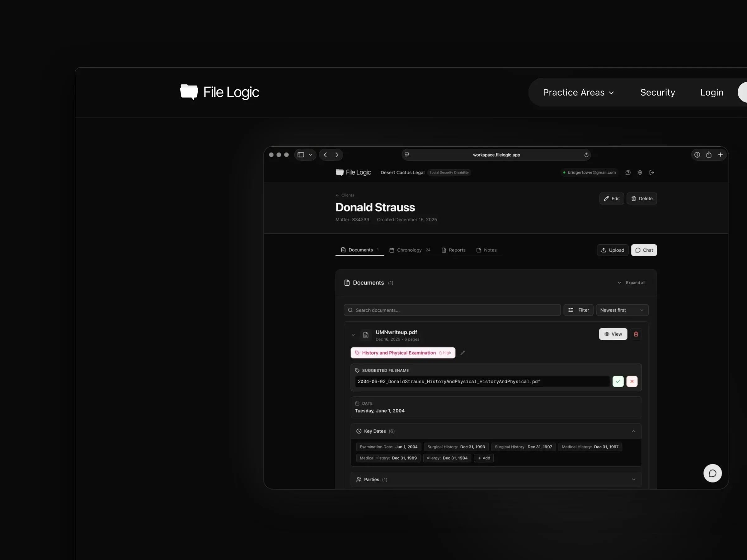Open sidebar options chevron in browser
The height and width of the screenshot is (560, 747).
tap(310, 155)
